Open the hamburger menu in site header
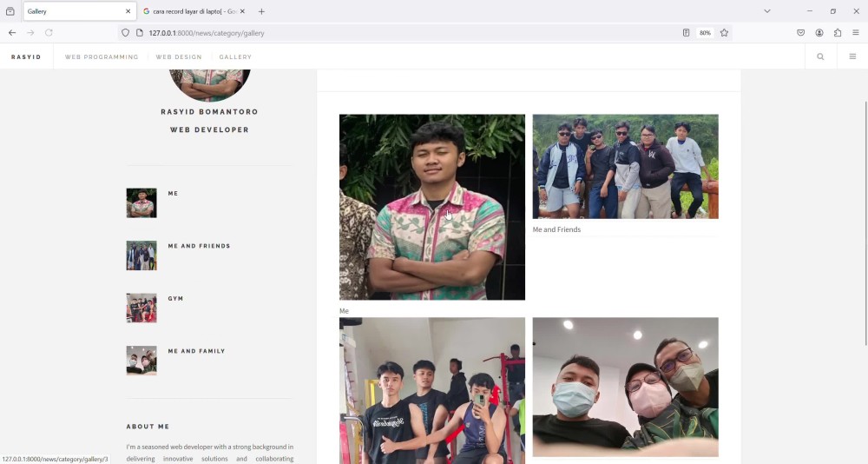 tap(852, 56)
